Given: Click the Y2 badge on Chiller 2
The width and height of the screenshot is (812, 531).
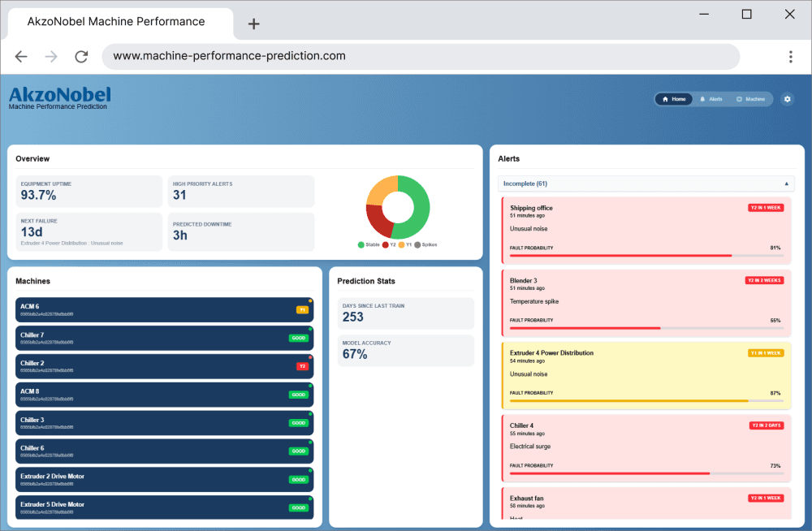Looking at the screenshot, I should (x=302, y=366).
